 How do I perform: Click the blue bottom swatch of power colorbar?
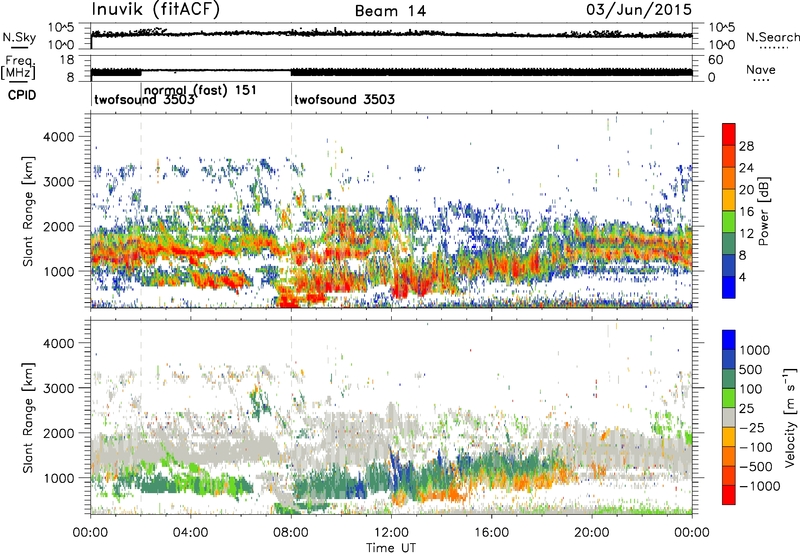[x=729, y=287]
